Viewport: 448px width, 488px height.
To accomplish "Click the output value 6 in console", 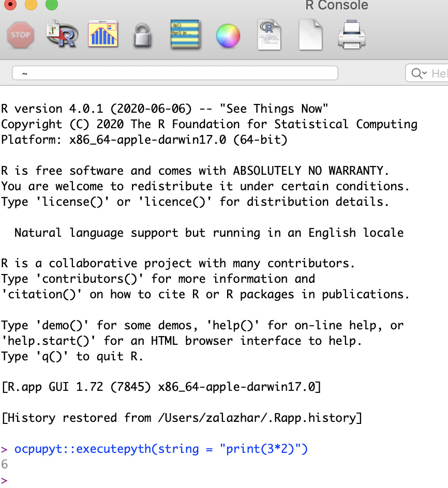I will (5, 464).
